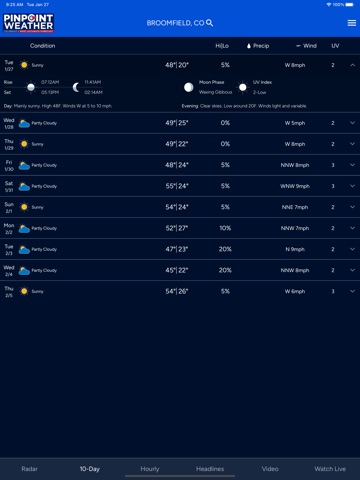Click the Evening forecast description text
Image resolution: width=360 pixels, height=480 pixels.
pos(244,106)
